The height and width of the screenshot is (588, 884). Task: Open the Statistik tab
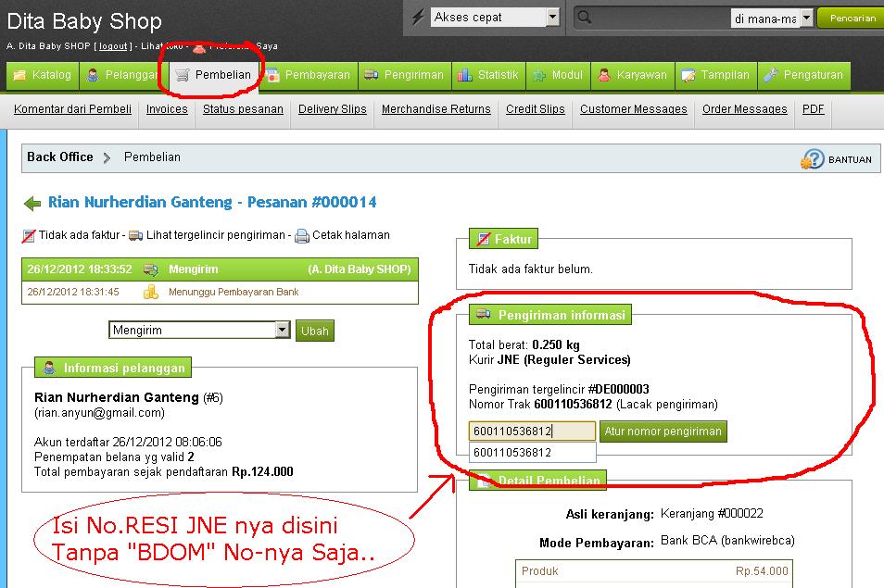pyautogui.click(x=488, y=76)
